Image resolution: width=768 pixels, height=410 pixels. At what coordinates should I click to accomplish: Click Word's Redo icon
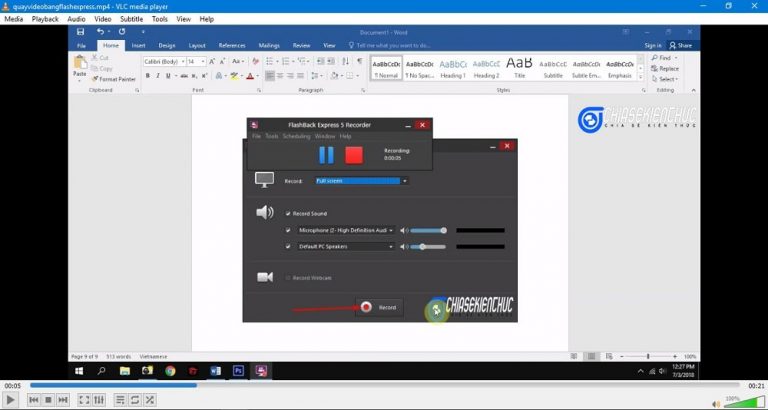click(121, 32)
